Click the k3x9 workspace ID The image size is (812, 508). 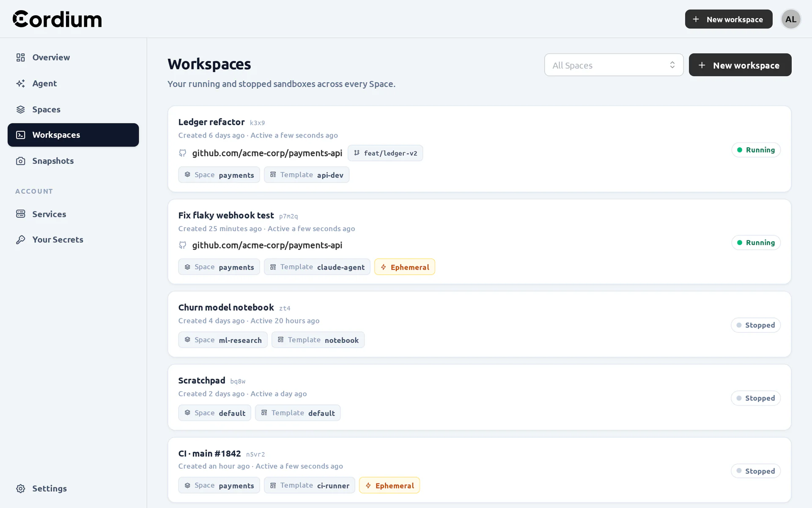tap(257, 123)
